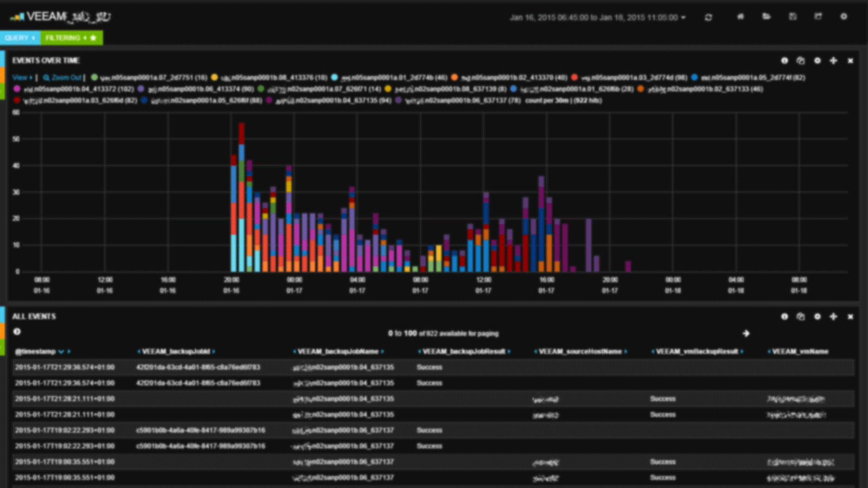The height and width of the screenshot is (488, 868).
Task: Toggle green legend series 07_2d7751 (16)
Action: 150,78
